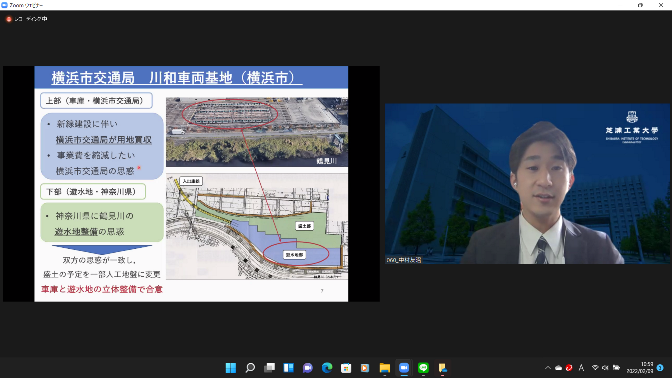Click the 横浜市交通局が用地買収 underlined text
672x378 pixels.
pyautogui.click(x=103, y=140)
